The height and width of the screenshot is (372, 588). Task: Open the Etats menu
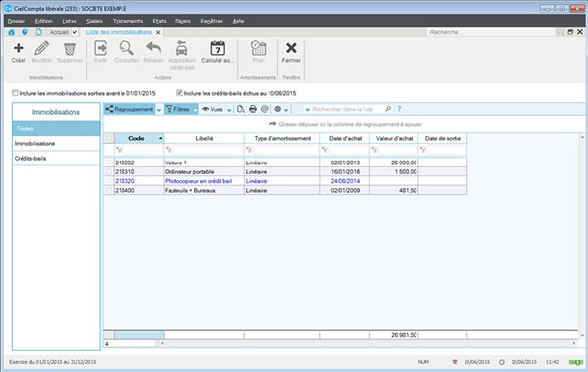point(159,21)
